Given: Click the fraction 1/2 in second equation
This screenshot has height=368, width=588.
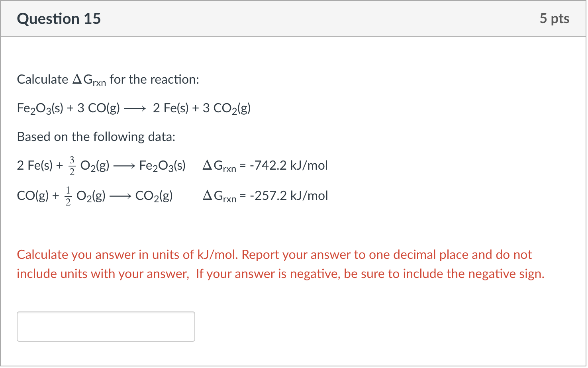Looking at the screenshot, I should 68,195.
